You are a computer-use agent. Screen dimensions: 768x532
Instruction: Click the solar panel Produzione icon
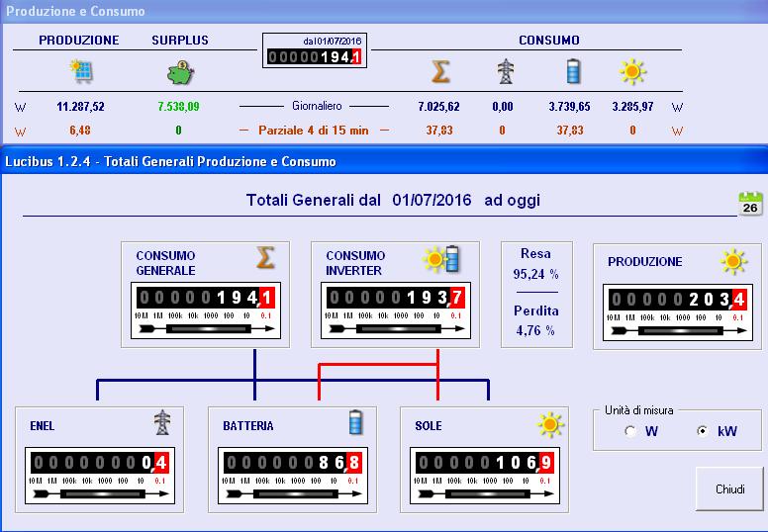click(80, 72)
